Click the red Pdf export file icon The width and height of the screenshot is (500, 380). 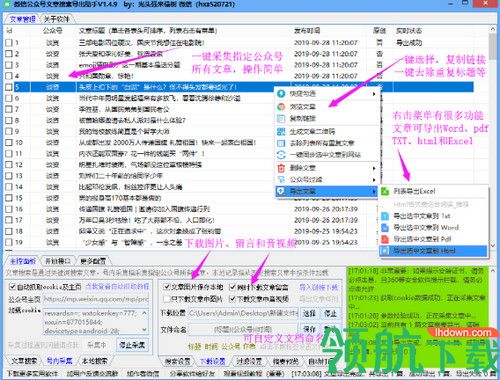pyautogui.click(x=385, y=239)
